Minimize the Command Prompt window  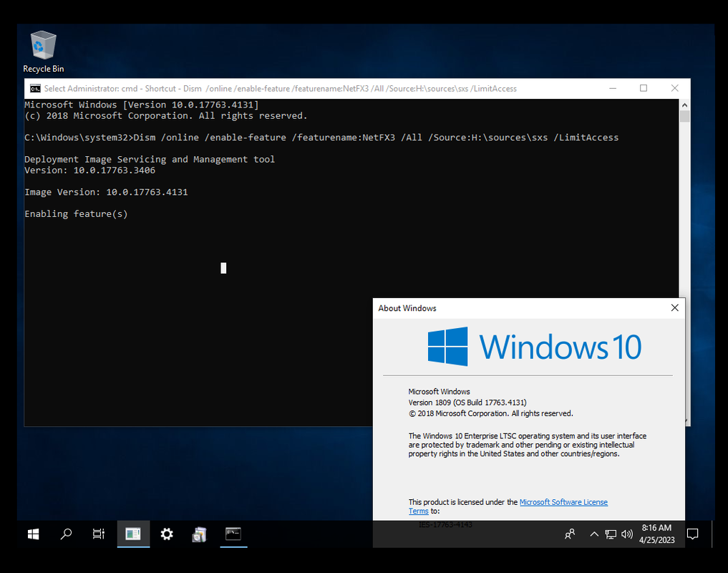pos(613,88)
